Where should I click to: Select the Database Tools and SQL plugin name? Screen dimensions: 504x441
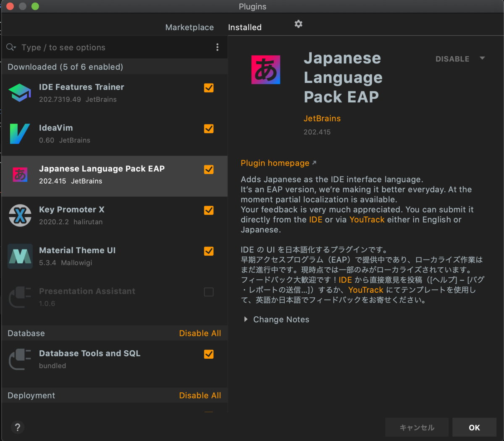click(89, 353)
